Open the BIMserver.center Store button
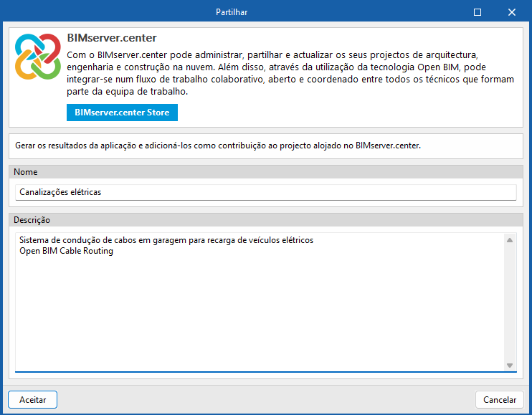This screenshot has width=532, height=415. click(x=122, y=113)
